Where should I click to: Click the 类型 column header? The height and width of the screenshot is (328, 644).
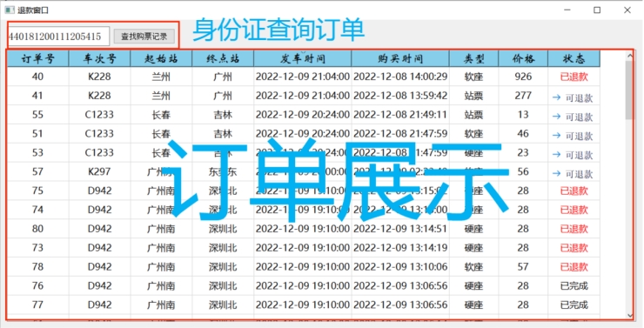[x=474, y=58]
